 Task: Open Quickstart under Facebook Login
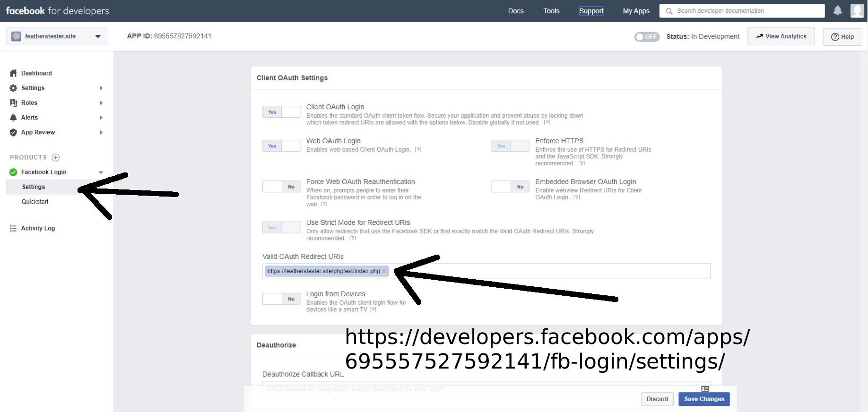pos(35,202)
